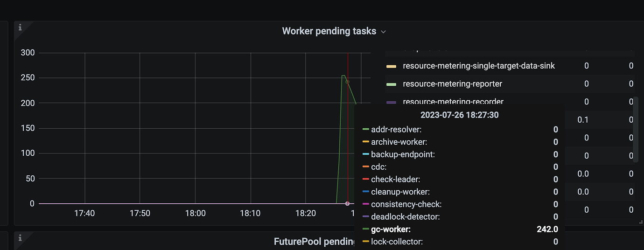Click the yellow swatch for resource-metering-single-target-data-sink

point(392,66)
